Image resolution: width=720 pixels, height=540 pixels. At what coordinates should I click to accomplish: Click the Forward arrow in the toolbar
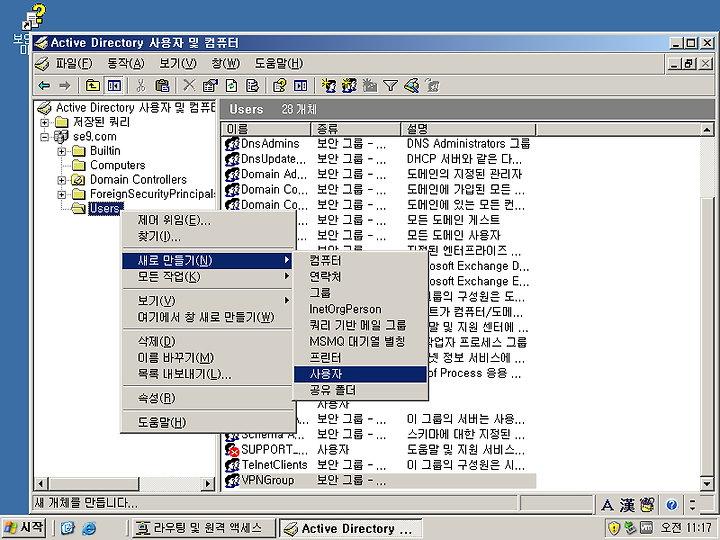pyautogui.click(x=65, y=85)
